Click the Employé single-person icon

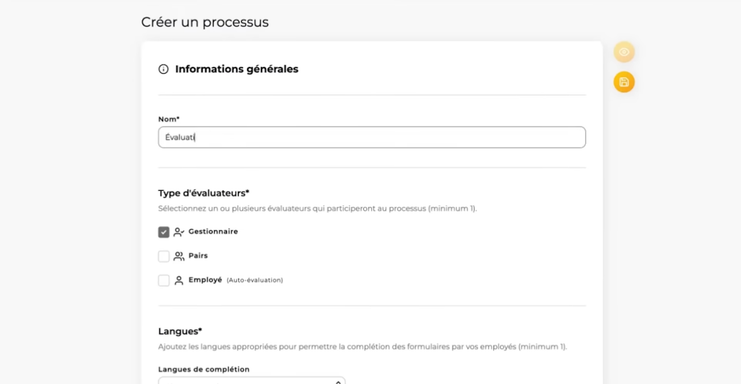coord(179,281)
